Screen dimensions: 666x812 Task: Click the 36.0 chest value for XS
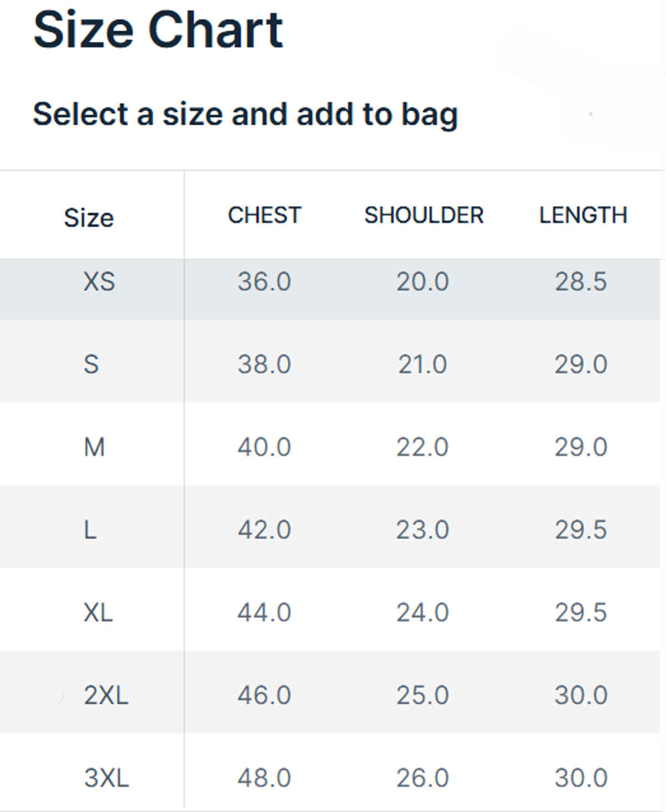coord(264,282)
